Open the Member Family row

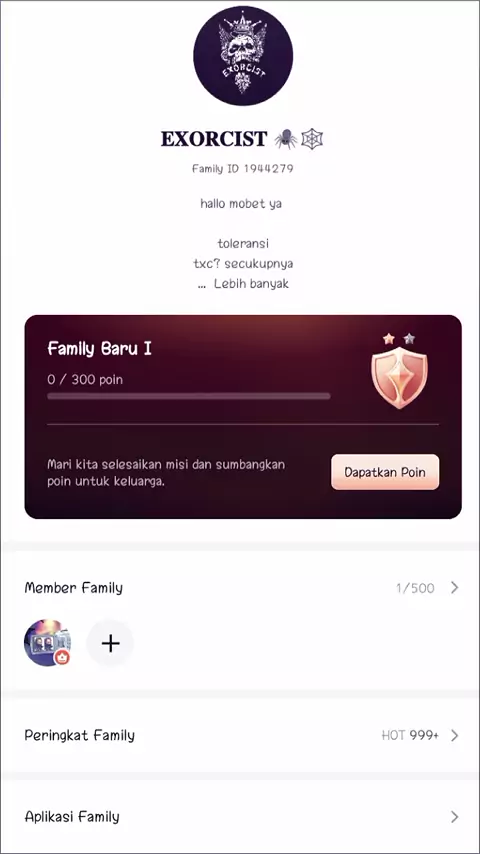(240, 588)
